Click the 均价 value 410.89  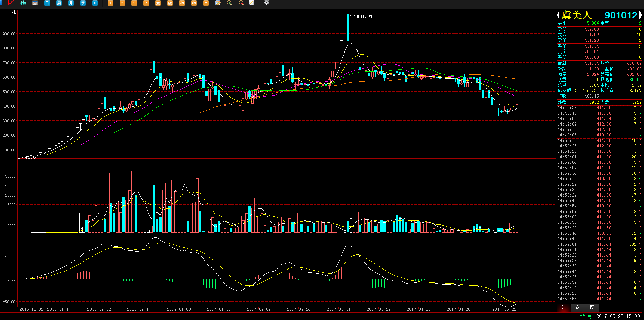(x=634, y=63)
